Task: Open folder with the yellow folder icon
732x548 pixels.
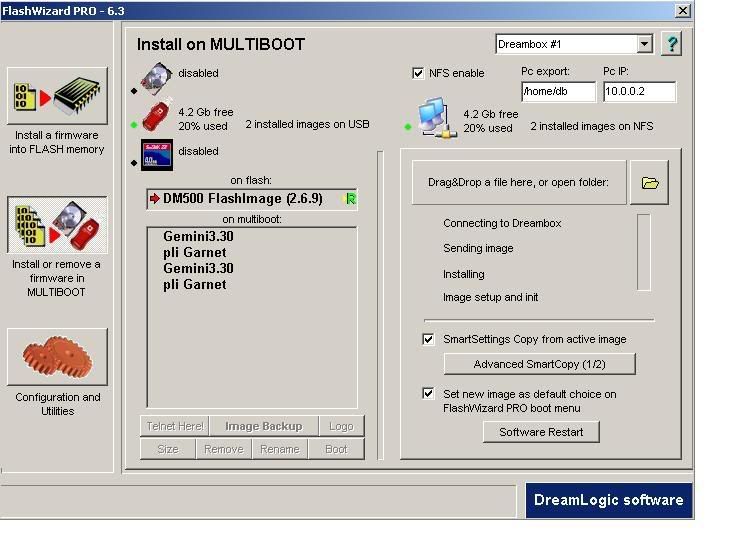Action: (649, 183)
